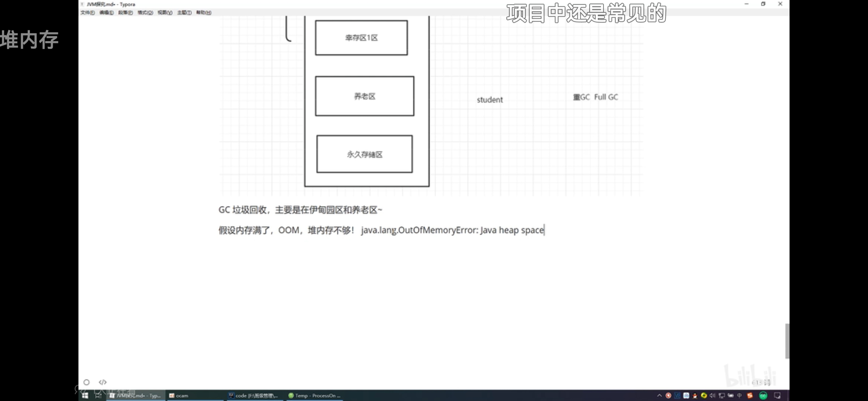Toggle source code mode icon

point(102,382)
